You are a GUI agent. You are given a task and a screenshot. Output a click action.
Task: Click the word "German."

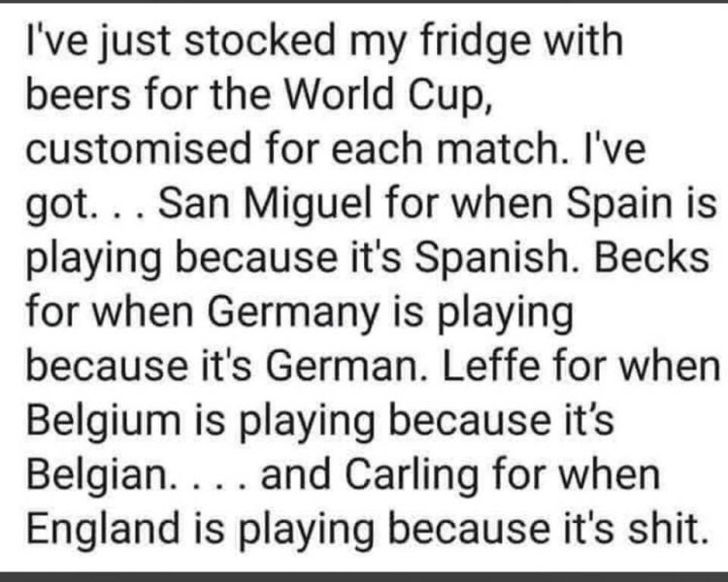[x=347, y=367]
